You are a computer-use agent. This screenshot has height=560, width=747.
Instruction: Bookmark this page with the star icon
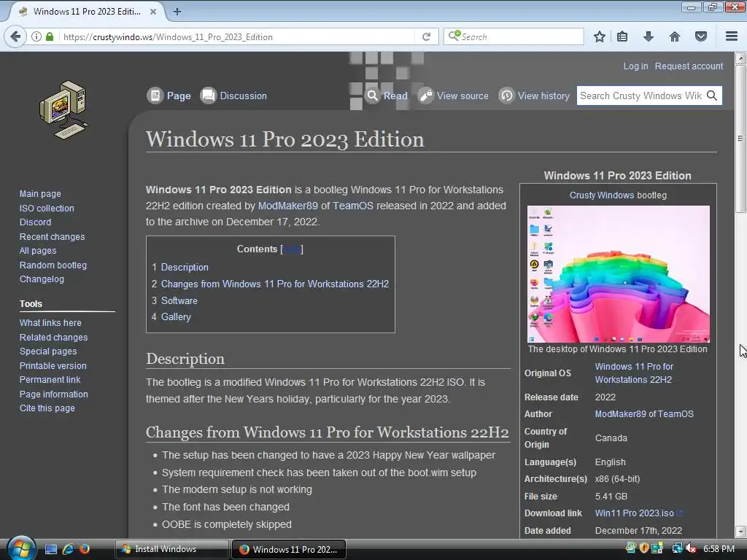tap(600, 36)
